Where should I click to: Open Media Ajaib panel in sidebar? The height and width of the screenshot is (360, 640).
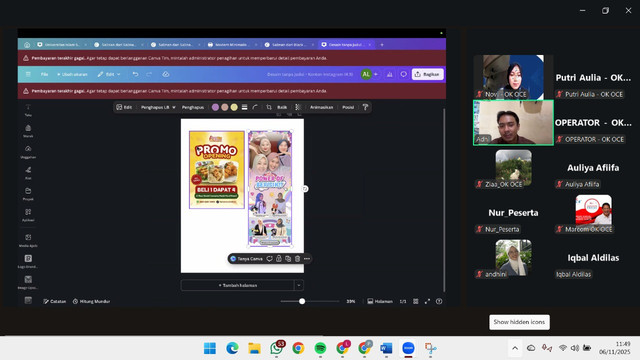tap(28, 240)
